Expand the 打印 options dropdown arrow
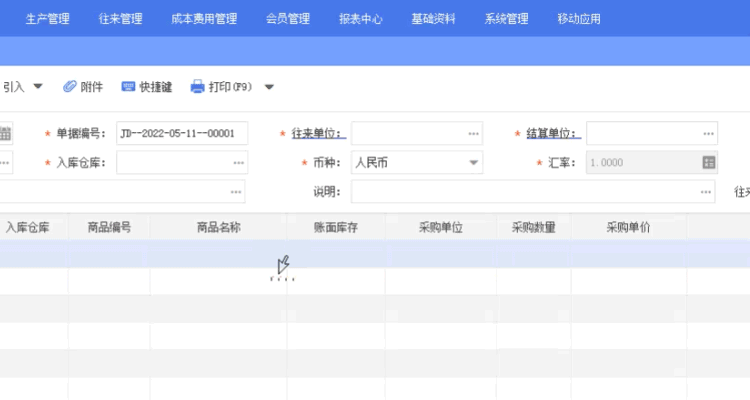The width and height of the screenshot is (750, 400). (269, 87)
